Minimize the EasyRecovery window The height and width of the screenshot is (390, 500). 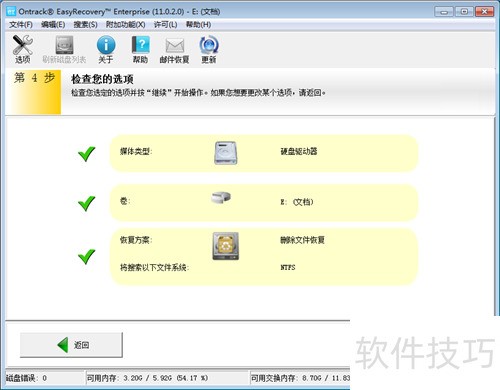pyautogui.click(x=444, y=12)
